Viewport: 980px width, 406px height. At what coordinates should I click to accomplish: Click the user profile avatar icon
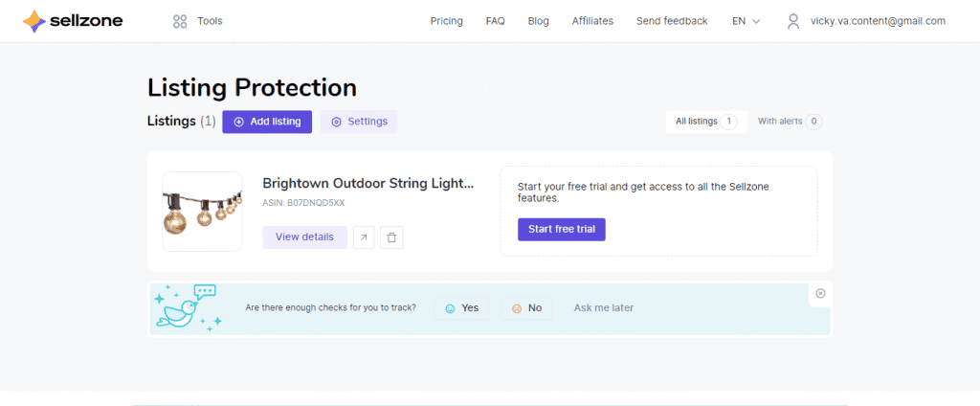[793, 21]
